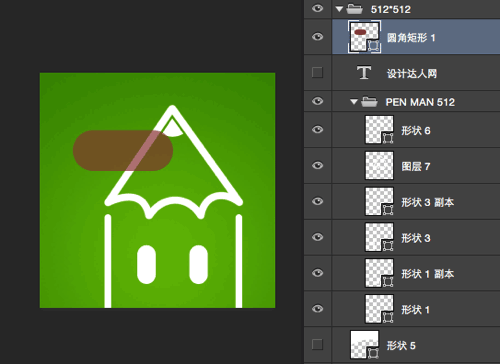Click the PEN MAN 512 group name

420,102
